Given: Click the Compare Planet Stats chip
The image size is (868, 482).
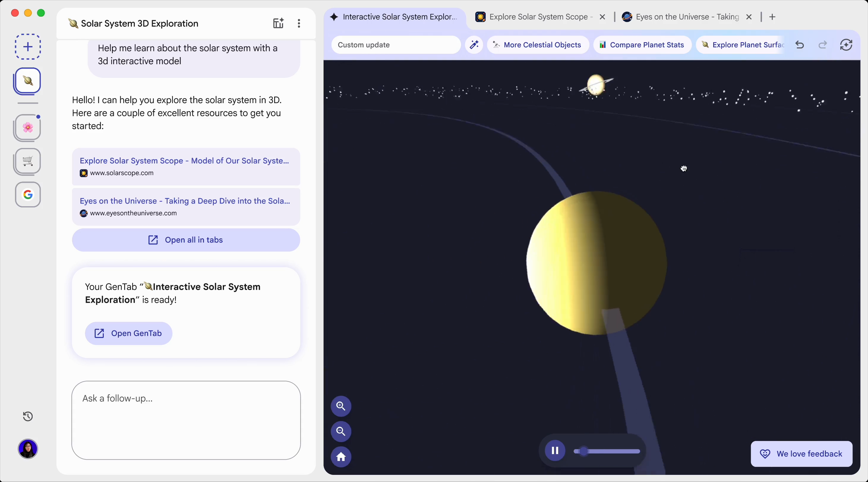Looking at the screenshot, I should (x=642, y=45).
